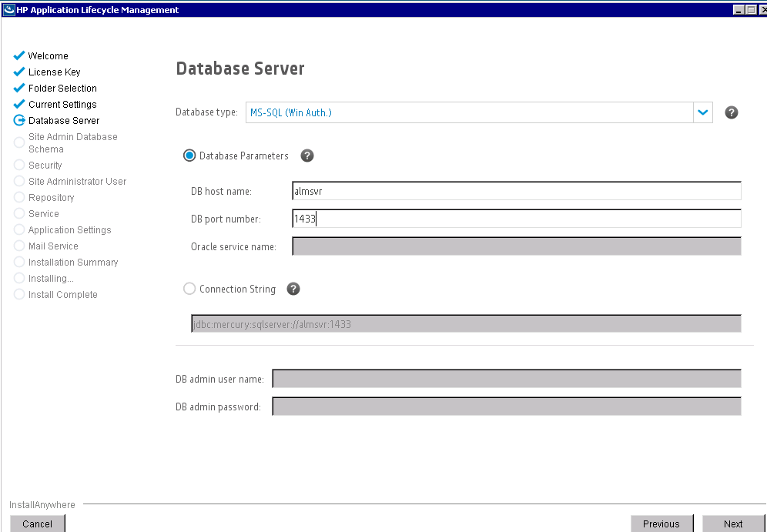Minimize the HP Application Lifecycle Management window
Screen dimensions: 767x532
click(739, 10)
